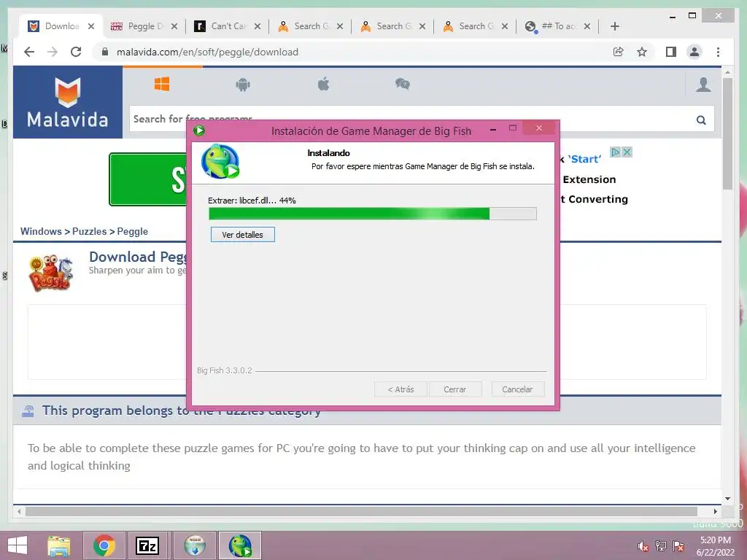The height and width of the screenshot is (560, 747).
Task: Open the Malavida chat bubbles icon
Action: point(403,85)
